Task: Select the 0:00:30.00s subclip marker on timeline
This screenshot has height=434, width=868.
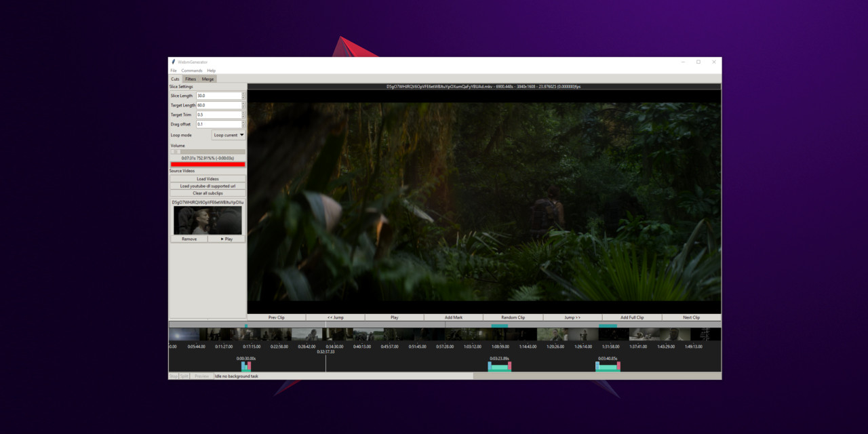Action: pos(247,365)
